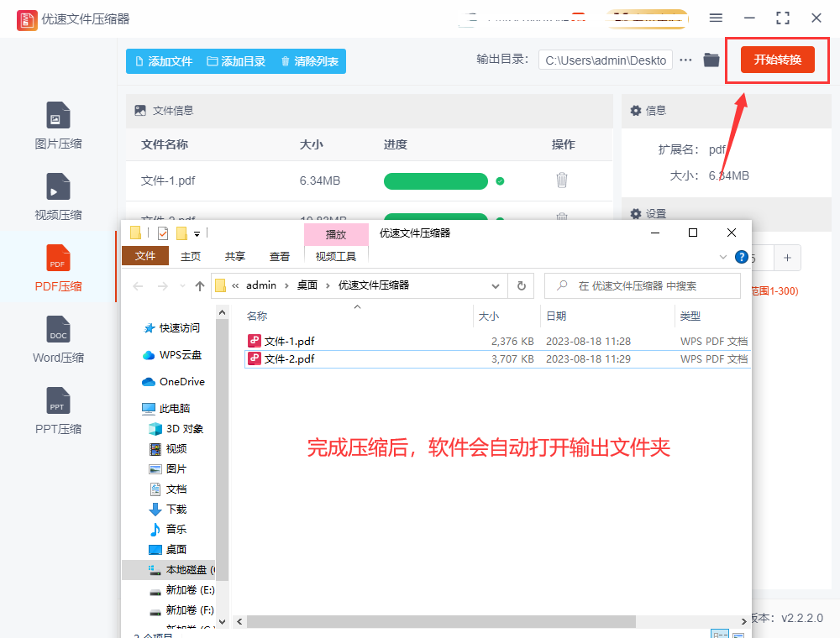Click the admin breadcrumb in address bar
Viewport: 840px width, 638px height.
click(x=261, y=285)
